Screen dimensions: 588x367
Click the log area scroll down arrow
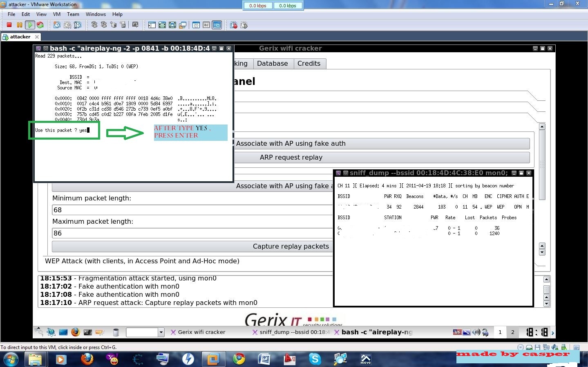547,304
